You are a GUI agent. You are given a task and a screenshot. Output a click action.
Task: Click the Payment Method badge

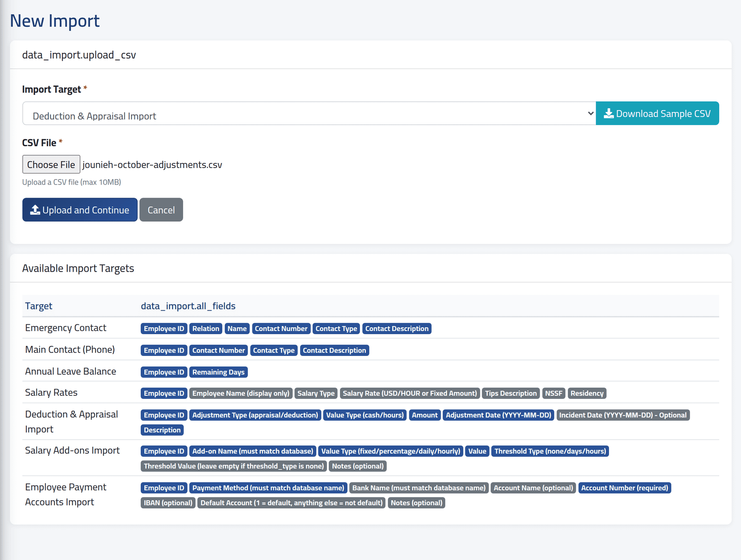268,488
